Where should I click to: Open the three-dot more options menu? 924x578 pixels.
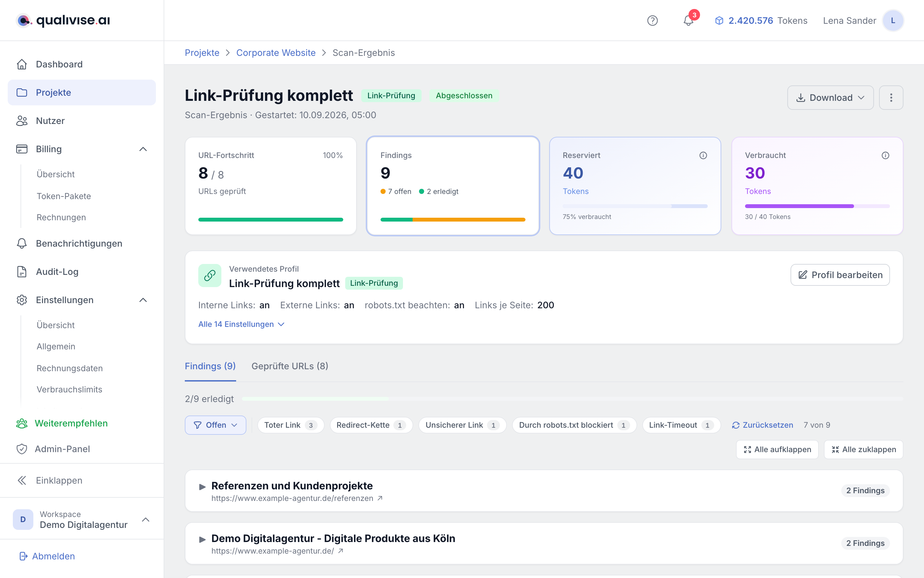click(891, 98)
